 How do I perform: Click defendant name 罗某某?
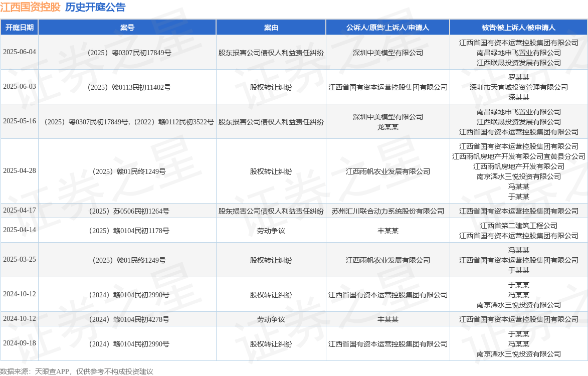[519, 77]
